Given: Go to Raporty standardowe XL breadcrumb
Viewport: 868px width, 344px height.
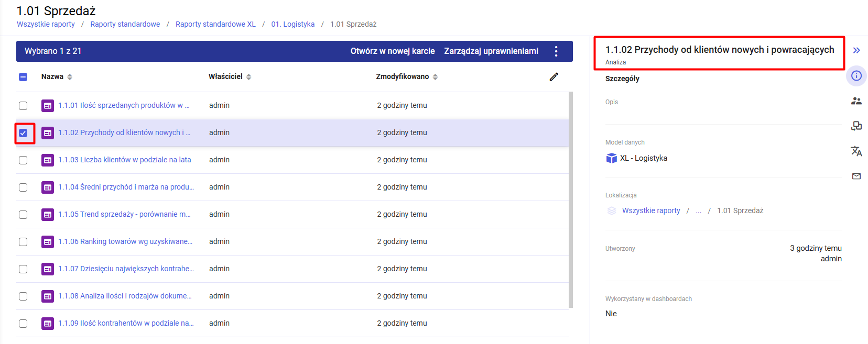Looking at the screenshot, I should coord(215,24).
